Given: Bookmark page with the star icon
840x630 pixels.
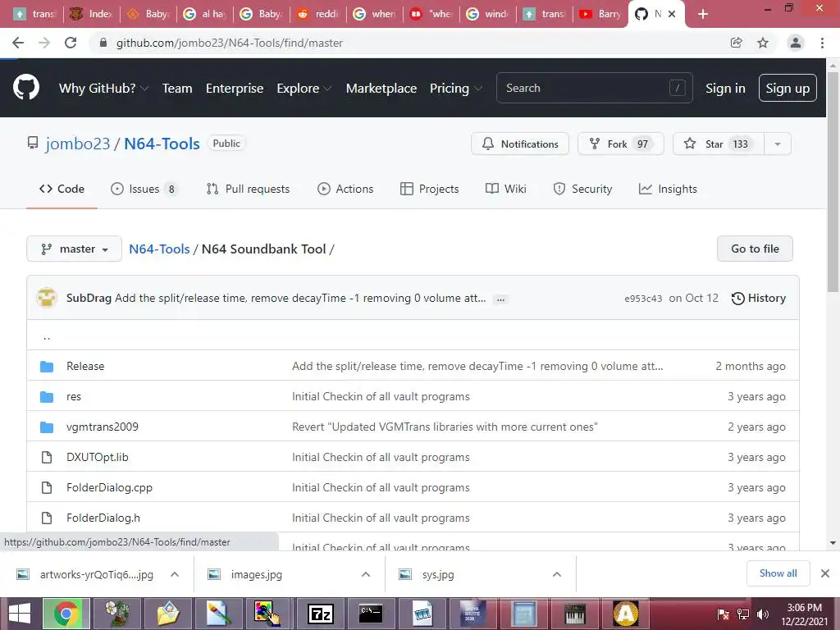Looking at the screenshot, I should 763,43.
